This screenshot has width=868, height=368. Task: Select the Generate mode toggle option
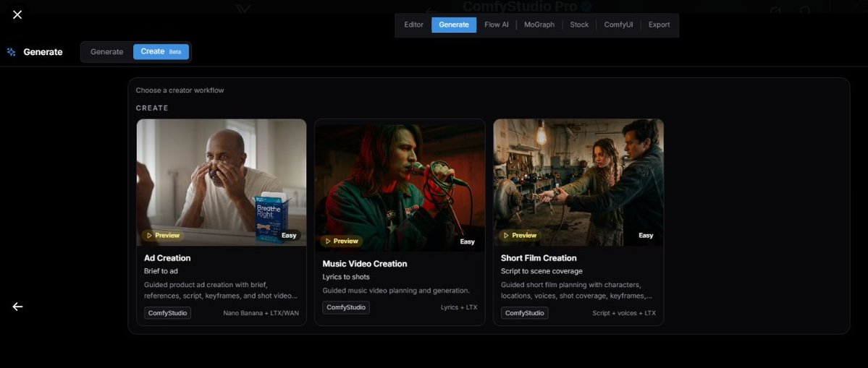[x=107, y=52]
